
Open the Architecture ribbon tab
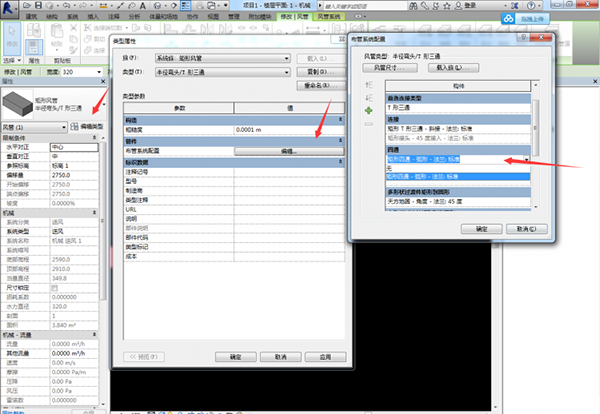31,16
